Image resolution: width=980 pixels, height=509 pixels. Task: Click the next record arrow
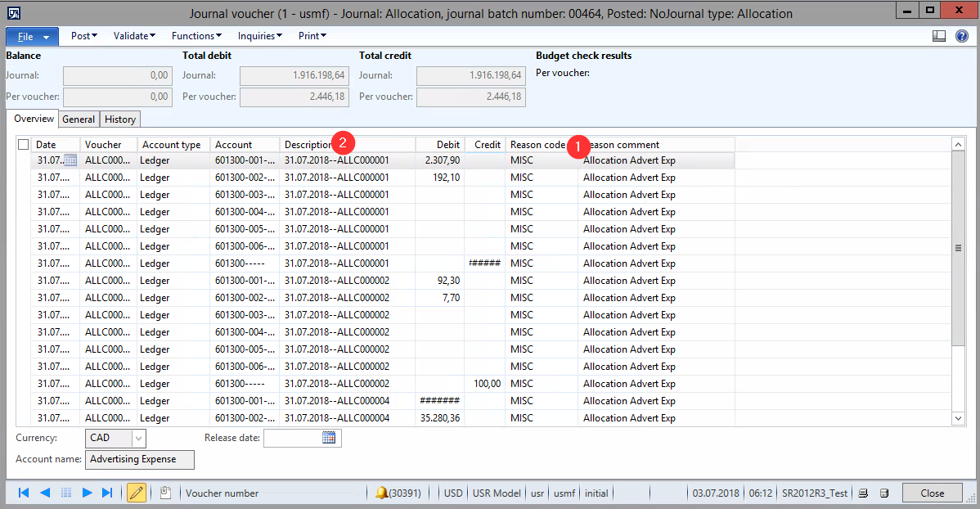87,493
